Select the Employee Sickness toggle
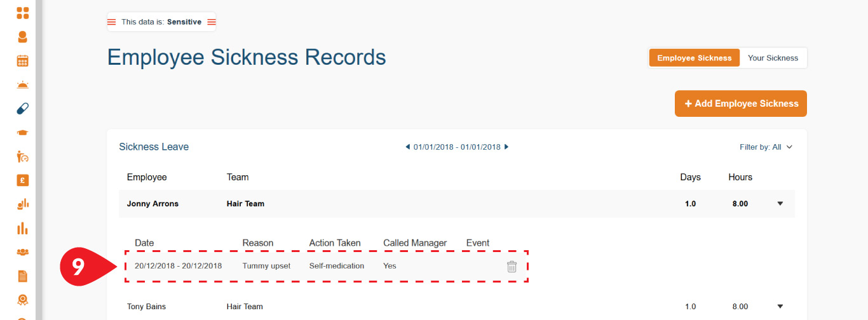 695,58
